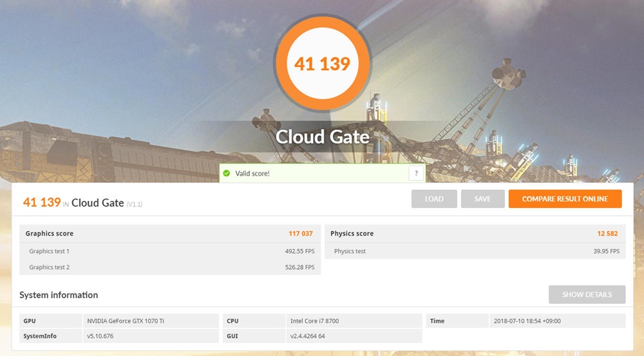Select the Valid score! message text
The width and height of the screenshot is (644, 356).
[252, 173]
